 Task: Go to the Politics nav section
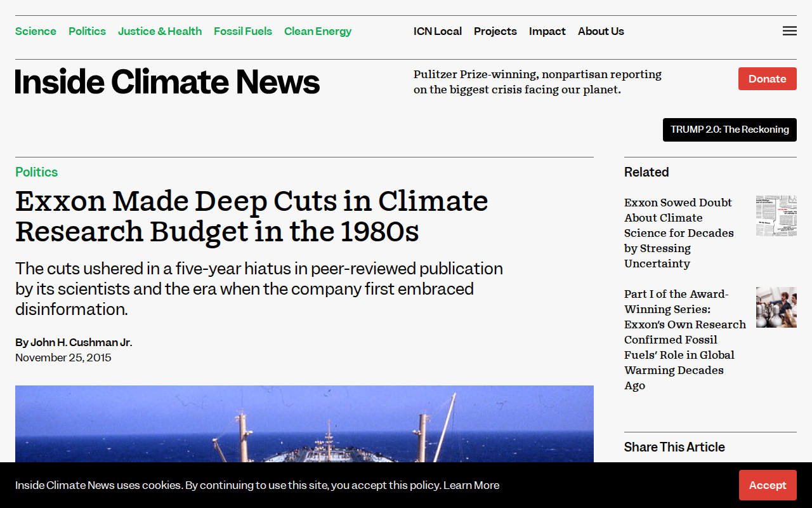[x=87, y=31]
